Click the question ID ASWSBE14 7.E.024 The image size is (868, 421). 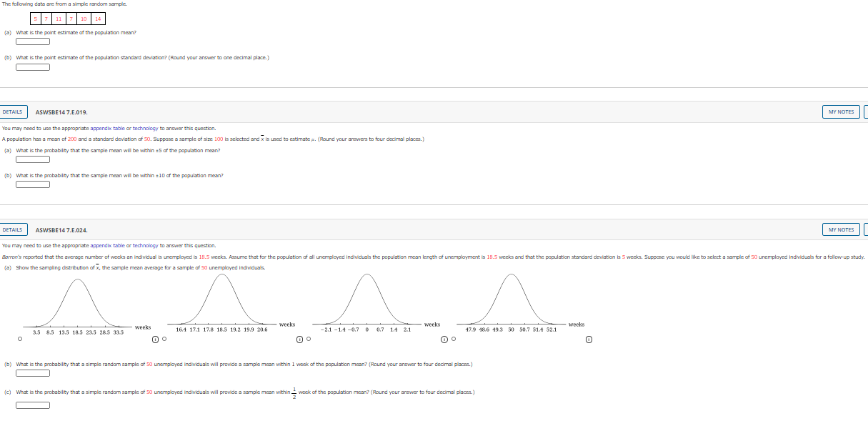pos(61,230)
